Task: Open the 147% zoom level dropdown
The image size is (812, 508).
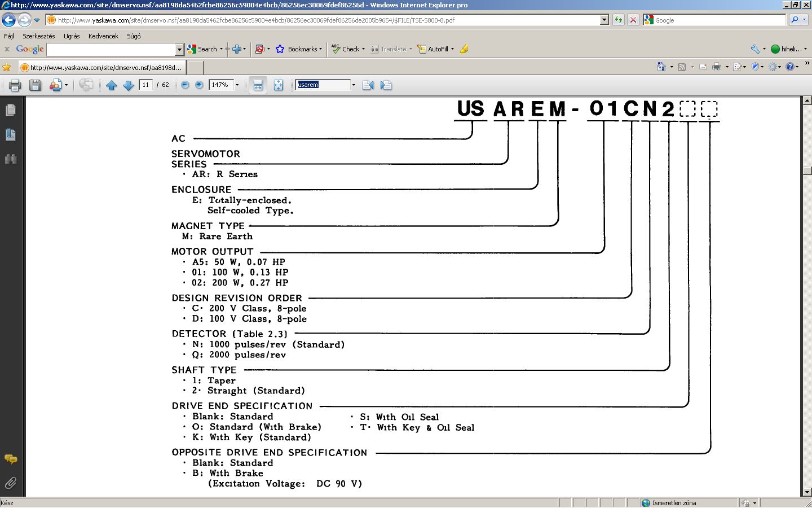Action: click(237, 85)
